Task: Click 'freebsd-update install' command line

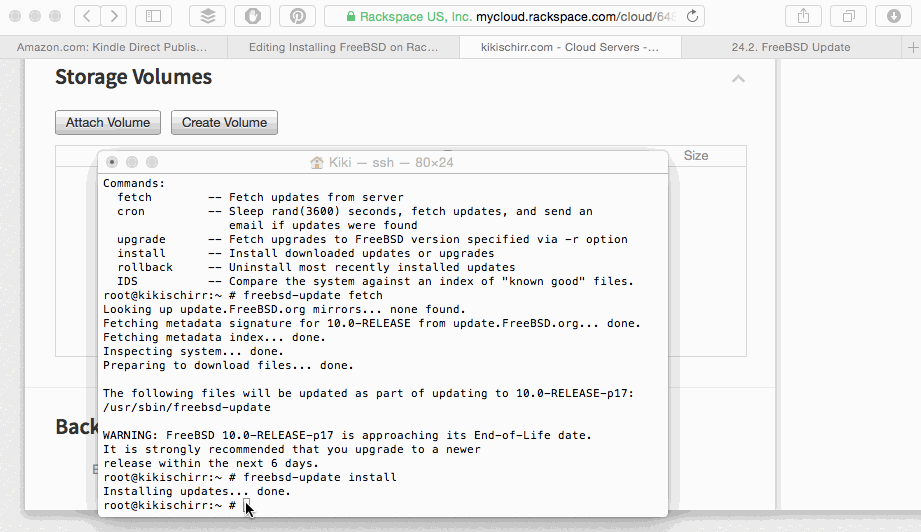Action: tap(250, 477)
